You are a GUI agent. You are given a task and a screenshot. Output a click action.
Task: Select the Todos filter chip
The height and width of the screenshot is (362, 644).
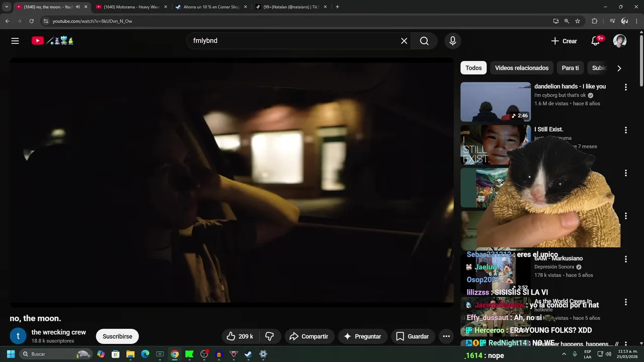point(473,68)
